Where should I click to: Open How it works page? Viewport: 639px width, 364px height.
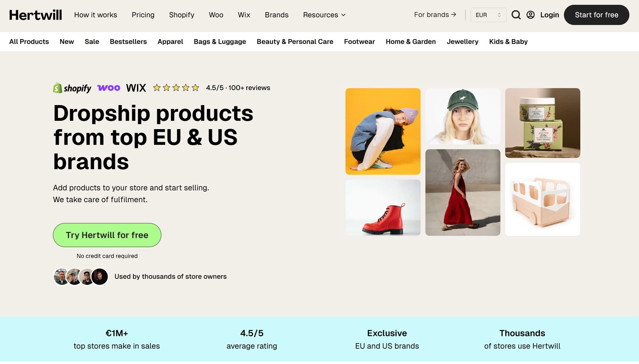click(x=96, y=15)
